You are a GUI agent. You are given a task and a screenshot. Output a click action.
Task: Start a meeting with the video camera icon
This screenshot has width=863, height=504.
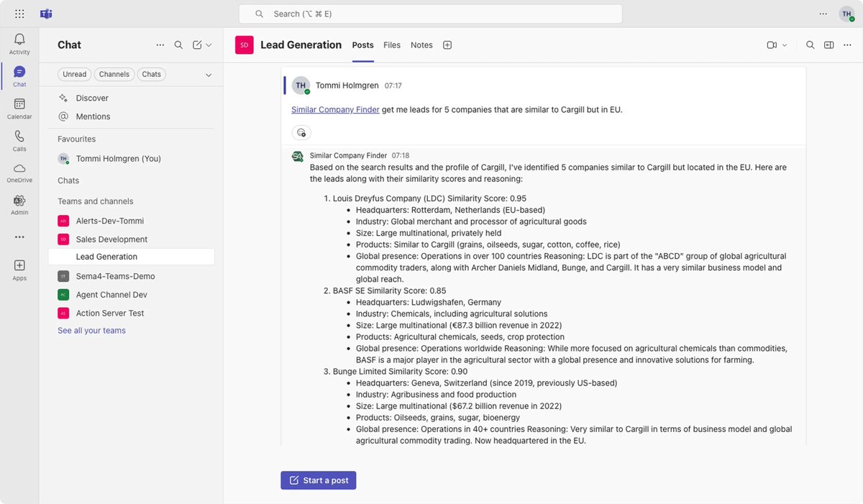tap(772, 45)
